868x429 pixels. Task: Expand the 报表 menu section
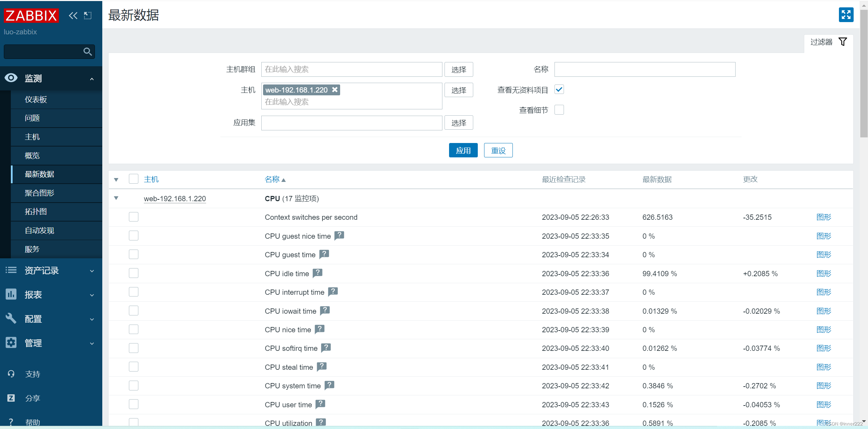pos(92,295)
